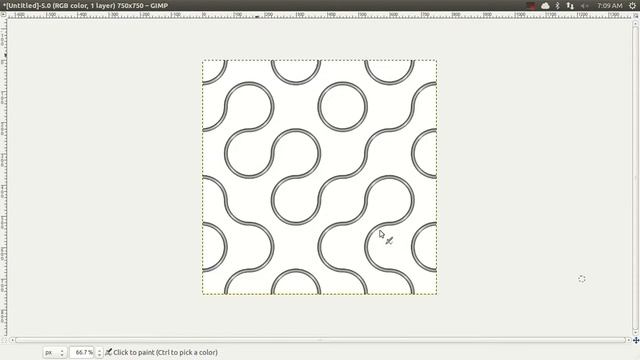Click the "Click to paint" status message
The width and height of the screenshot is (640, 360).
coord(165,352)
